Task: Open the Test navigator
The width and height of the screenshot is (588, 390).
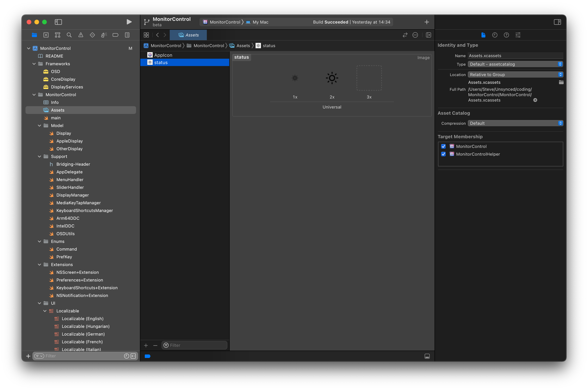Action: 92,35
